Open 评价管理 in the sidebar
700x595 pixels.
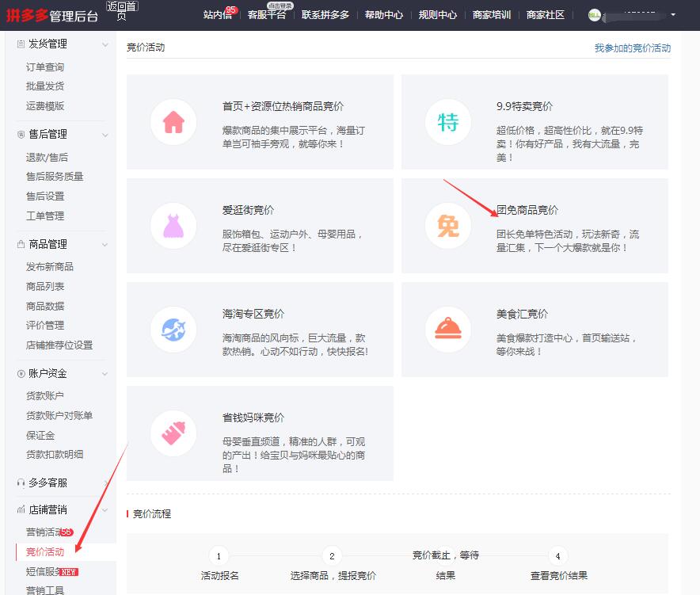45,325
